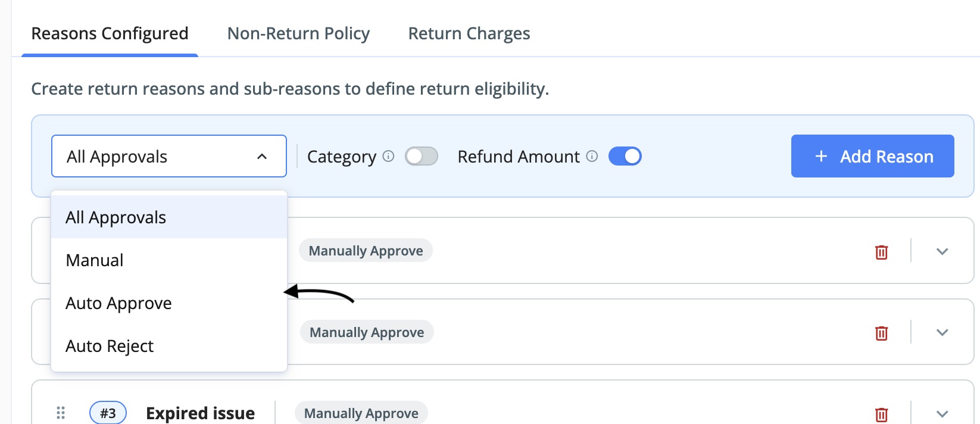
Task: Delete the first return reason via trash icon
Action: pyautogui.click(x=881, y=252)
